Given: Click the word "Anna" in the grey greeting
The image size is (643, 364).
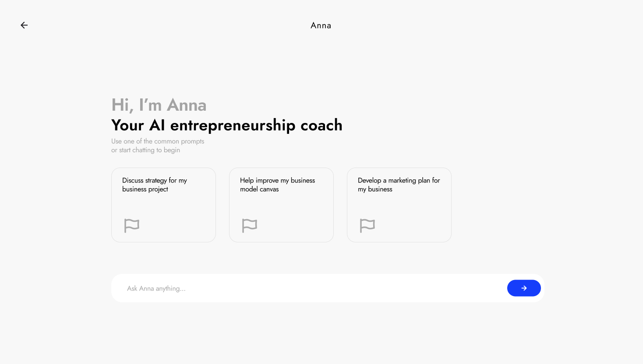Looking at the screenshot, I should coord(187,105).
